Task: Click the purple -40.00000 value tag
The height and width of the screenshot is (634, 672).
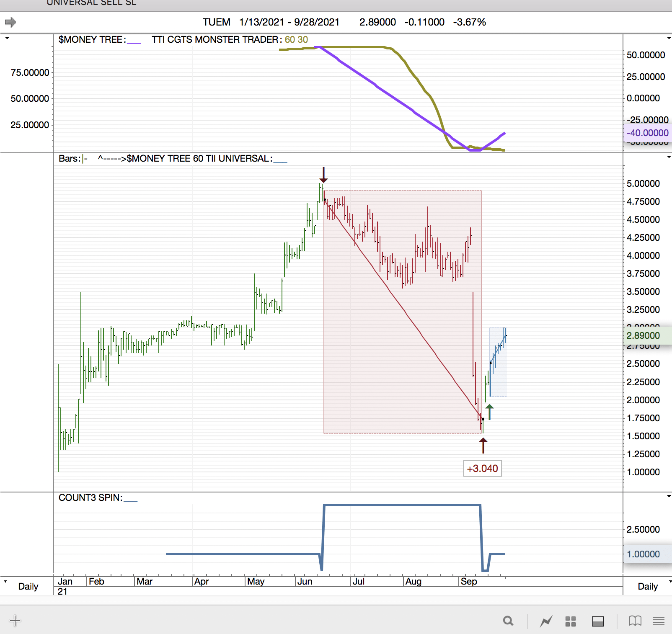Action: [648, 133]
